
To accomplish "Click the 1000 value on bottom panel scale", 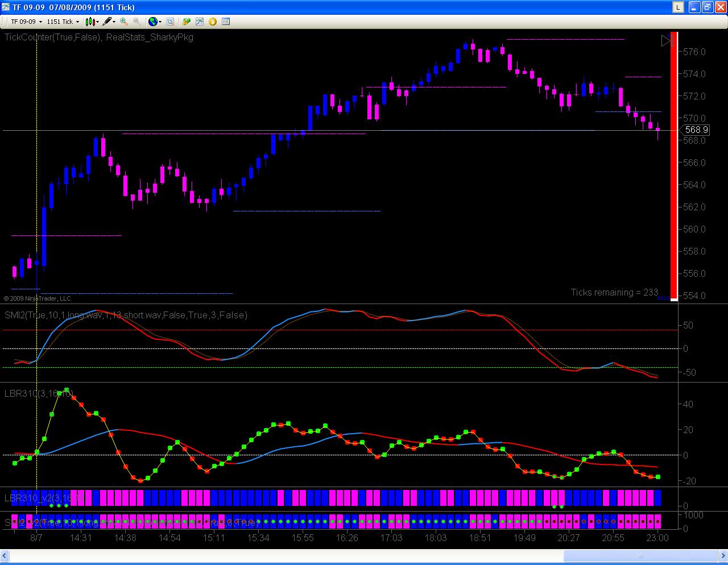I will pos(694,515).
